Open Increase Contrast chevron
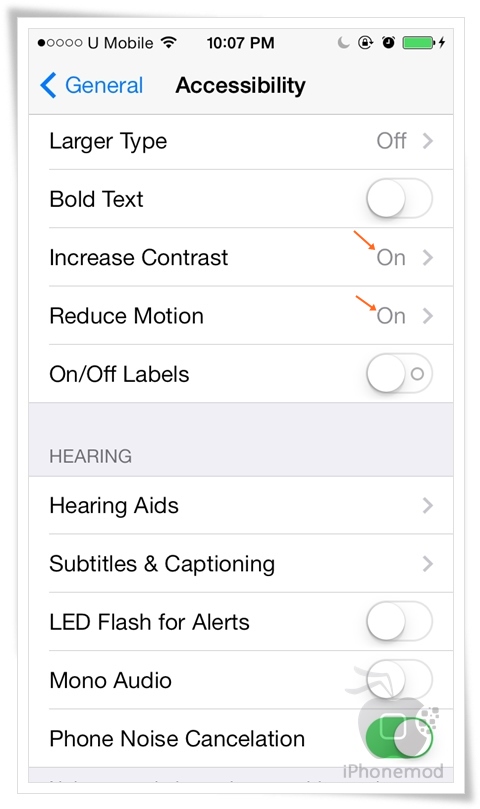Screen dimensions: 480x809 [x=427, y=257]
